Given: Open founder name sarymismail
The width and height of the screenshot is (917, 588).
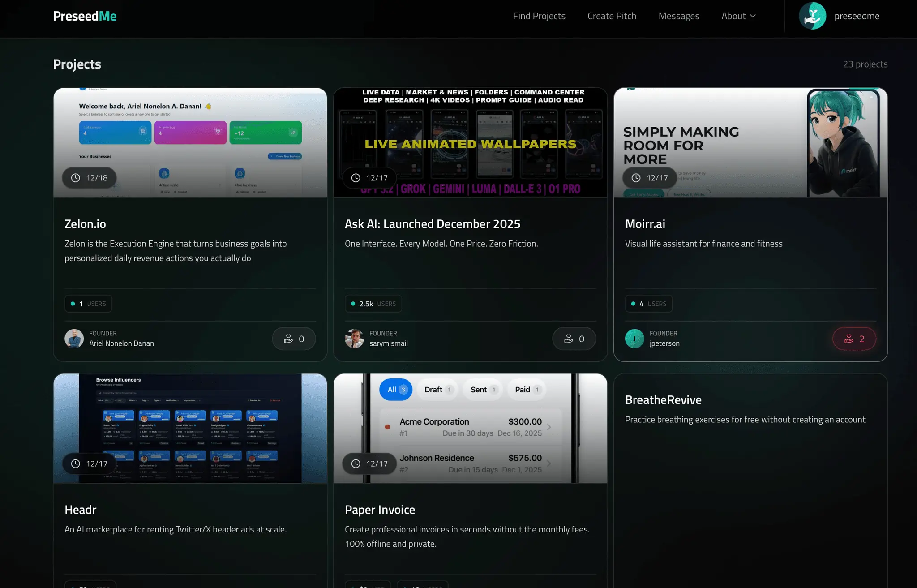Looking at the screenshot, I should (x=389, y=343).
